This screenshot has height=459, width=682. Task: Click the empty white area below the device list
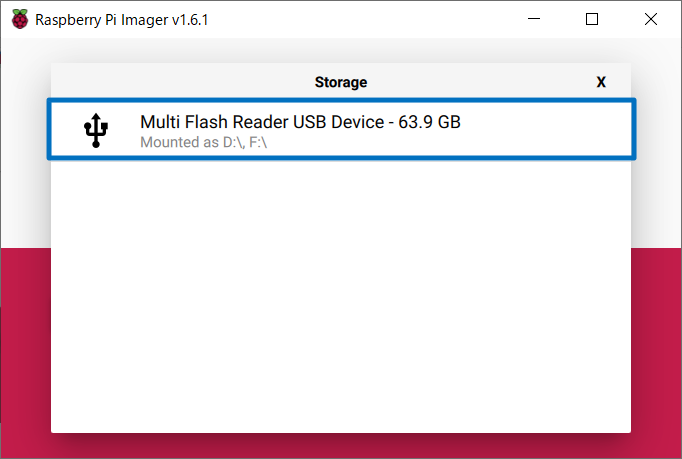[x=341, y=296]
